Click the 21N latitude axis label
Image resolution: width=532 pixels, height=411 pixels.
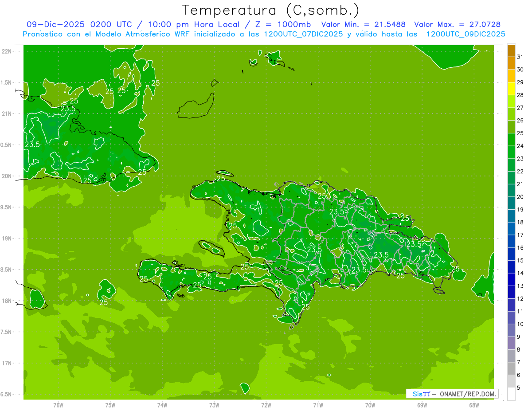[x=8, y=114]
